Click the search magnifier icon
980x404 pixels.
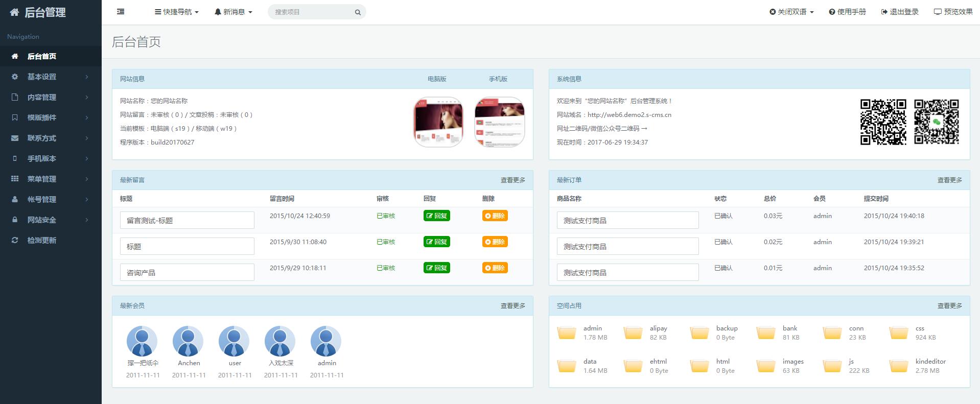click(358, 12)
